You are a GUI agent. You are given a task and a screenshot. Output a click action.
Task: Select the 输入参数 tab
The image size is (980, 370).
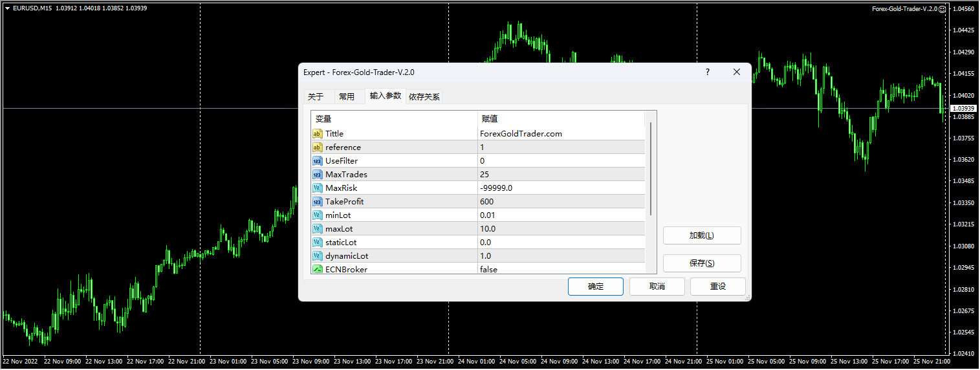click(x=386, y=96)
